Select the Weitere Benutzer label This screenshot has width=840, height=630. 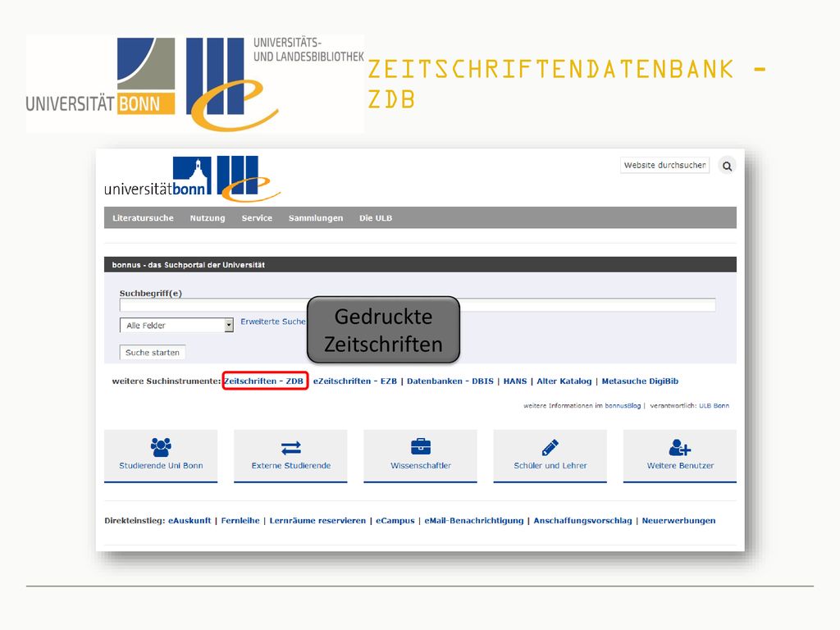pos(680,466)
